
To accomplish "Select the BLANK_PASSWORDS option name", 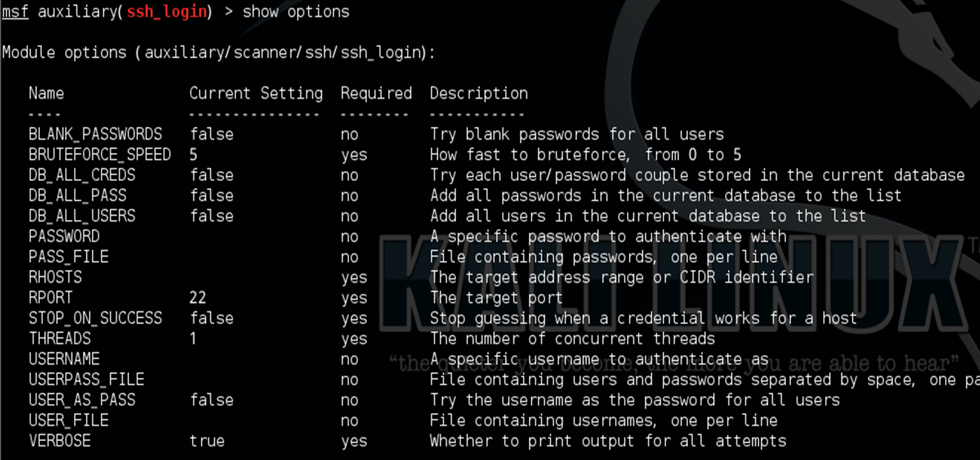I will click(95, 134).
